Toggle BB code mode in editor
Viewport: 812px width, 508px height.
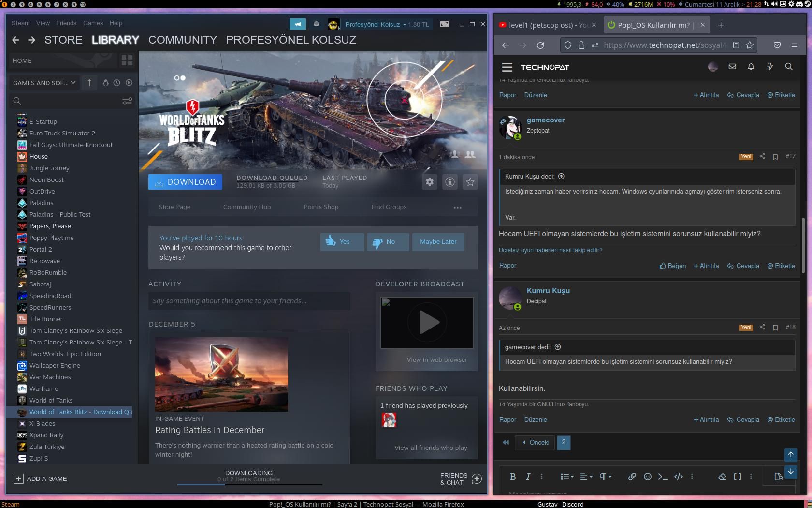coord(738,477)
